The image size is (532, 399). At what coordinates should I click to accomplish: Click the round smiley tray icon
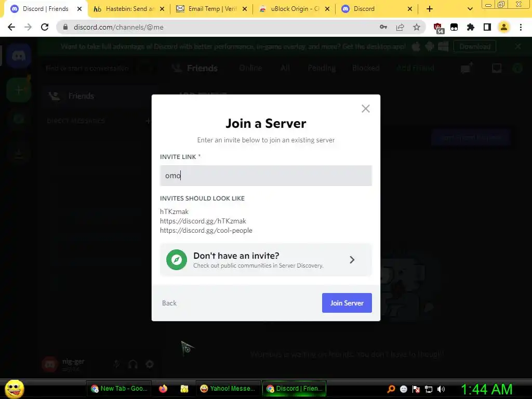[x=403, y=389]
